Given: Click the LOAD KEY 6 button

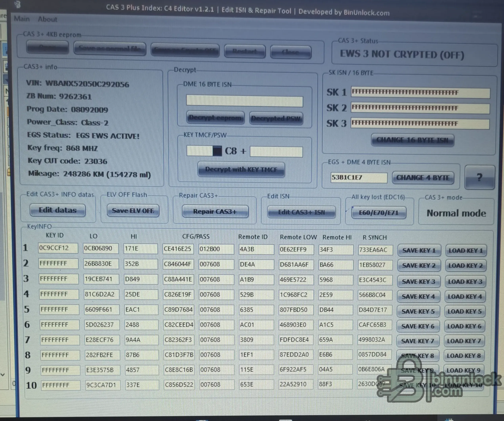Looking at the screenshot, I should point(464,326).
